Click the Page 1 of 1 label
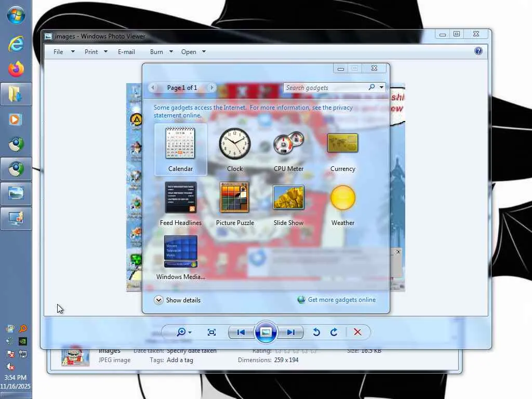Screen dimensions: 532x399 click(182, 87)
